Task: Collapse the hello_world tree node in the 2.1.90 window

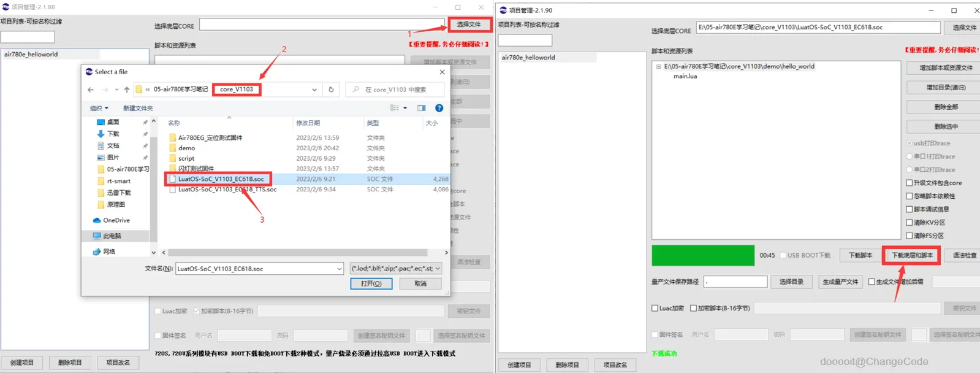Action: pos(659,66)
